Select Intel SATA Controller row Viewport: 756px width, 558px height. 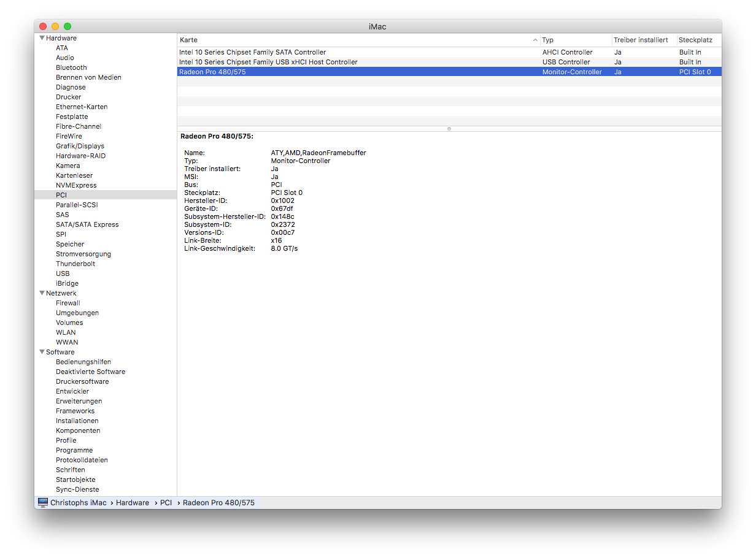coord(449,52)
